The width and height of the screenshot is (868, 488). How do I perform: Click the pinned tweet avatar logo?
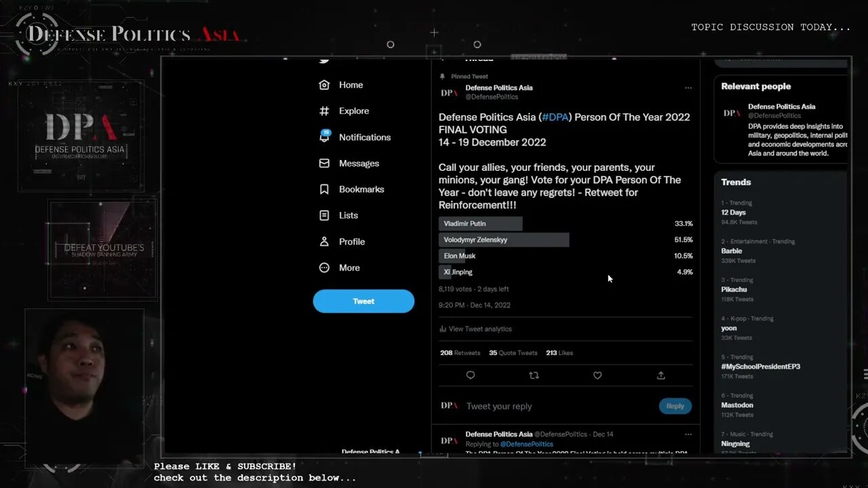tap(449, 93)
